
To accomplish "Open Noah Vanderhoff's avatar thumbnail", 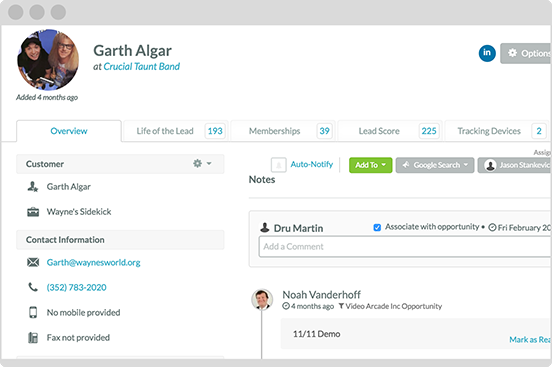I will 262,299.
